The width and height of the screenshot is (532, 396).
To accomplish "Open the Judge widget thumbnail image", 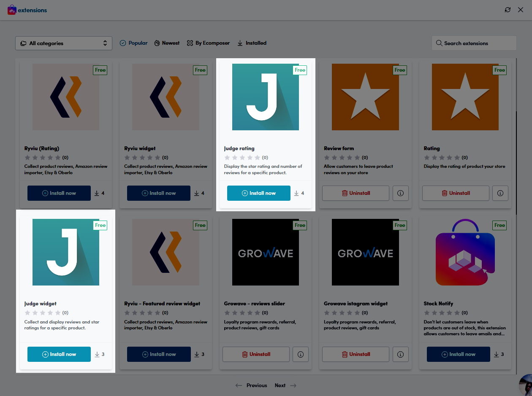I will (x=66, y=252).
